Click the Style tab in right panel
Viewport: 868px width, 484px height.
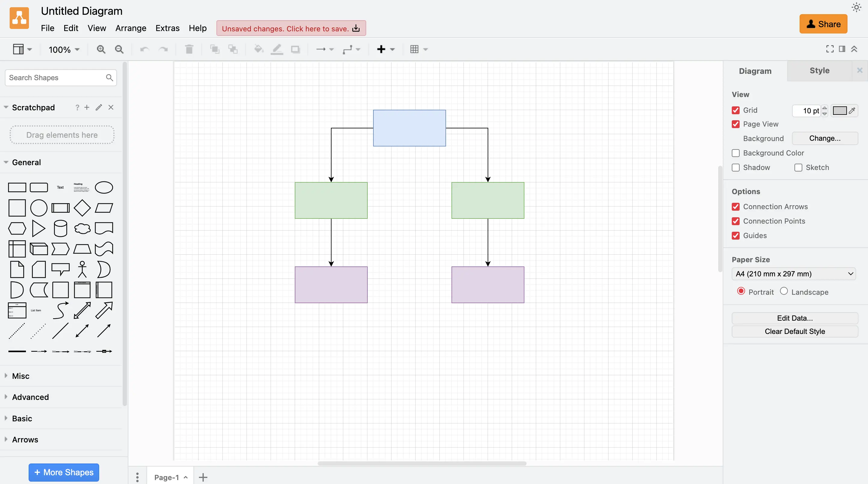819,70
